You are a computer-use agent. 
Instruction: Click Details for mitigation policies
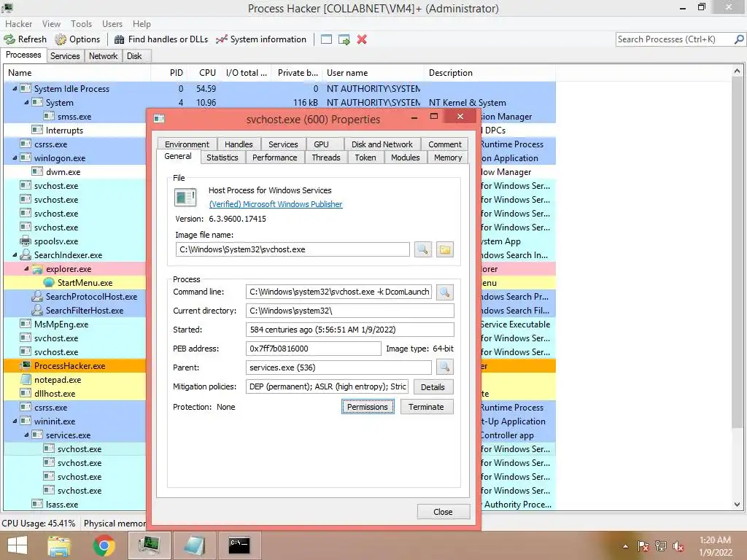tap(433, 387)
